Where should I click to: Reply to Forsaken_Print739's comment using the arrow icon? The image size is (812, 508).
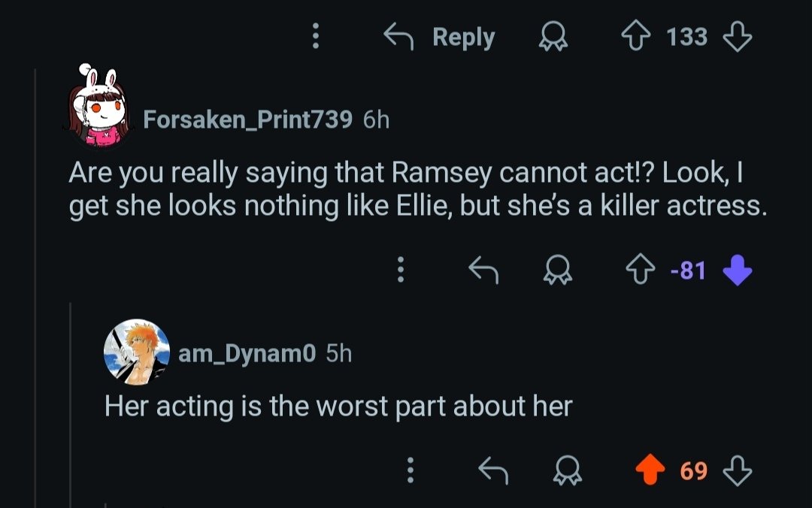(483, 269)
